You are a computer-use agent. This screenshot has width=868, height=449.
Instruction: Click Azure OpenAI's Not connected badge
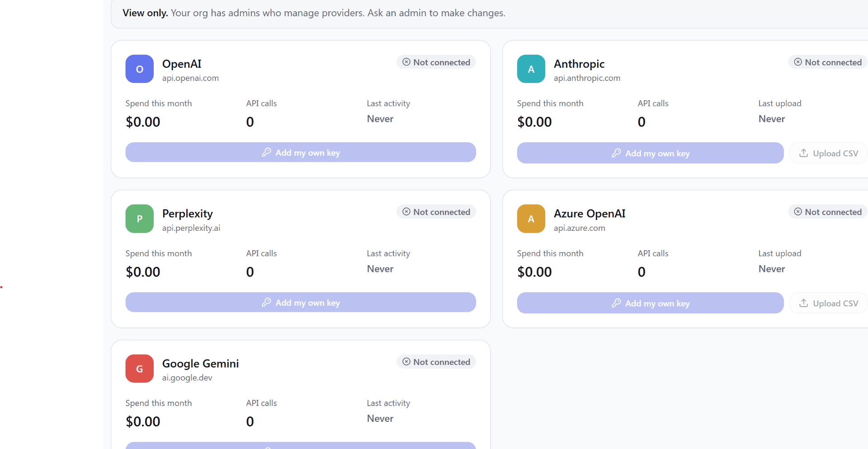[x=828, y=212]
